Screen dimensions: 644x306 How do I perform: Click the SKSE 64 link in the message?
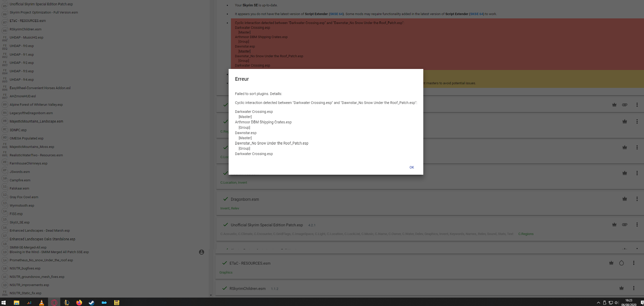pyautogui.click(x=336, y=14)
